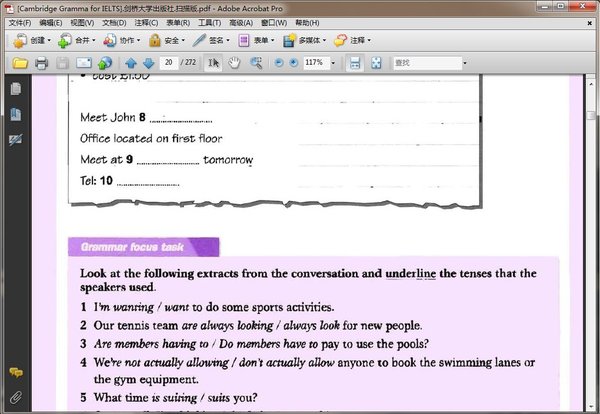Image resolution: width=600 pixels, height=414 pixels.
Task: Expand the Sign dropdown arrow
Action: coord(228,40)
